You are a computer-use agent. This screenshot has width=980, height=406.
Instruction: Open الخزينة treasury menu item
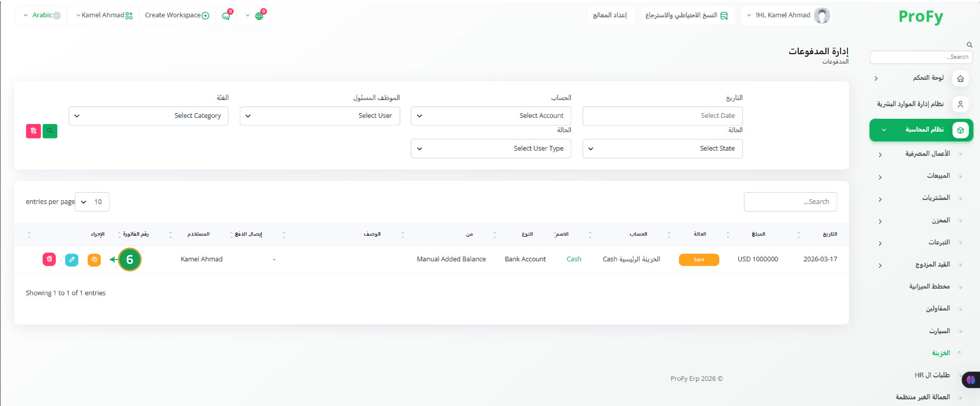pos(941,353)
